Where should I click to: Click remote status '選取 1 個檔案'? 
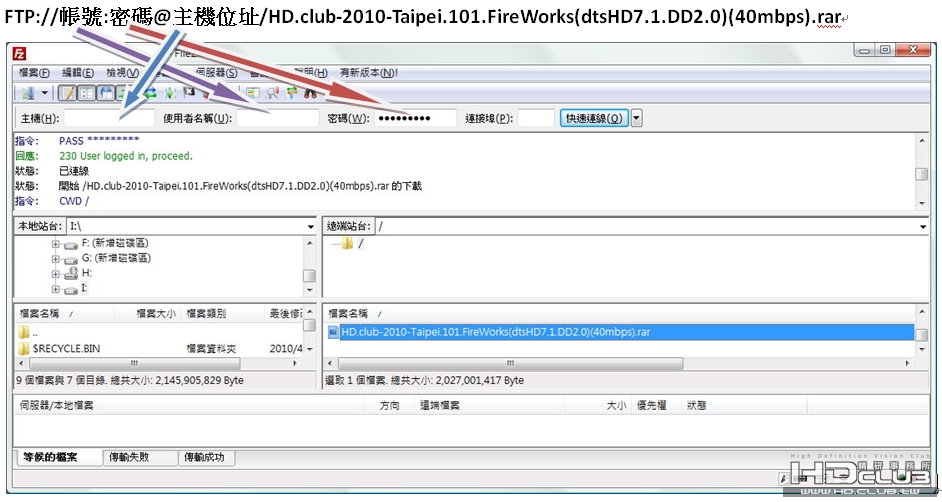[356, 381]
